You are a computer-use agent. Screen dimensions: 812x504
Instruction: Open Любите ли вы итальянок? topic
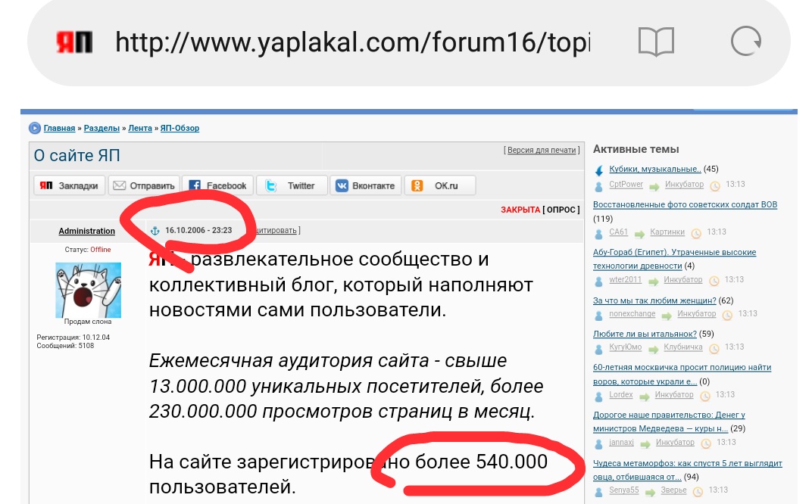[x=645, y=334]
